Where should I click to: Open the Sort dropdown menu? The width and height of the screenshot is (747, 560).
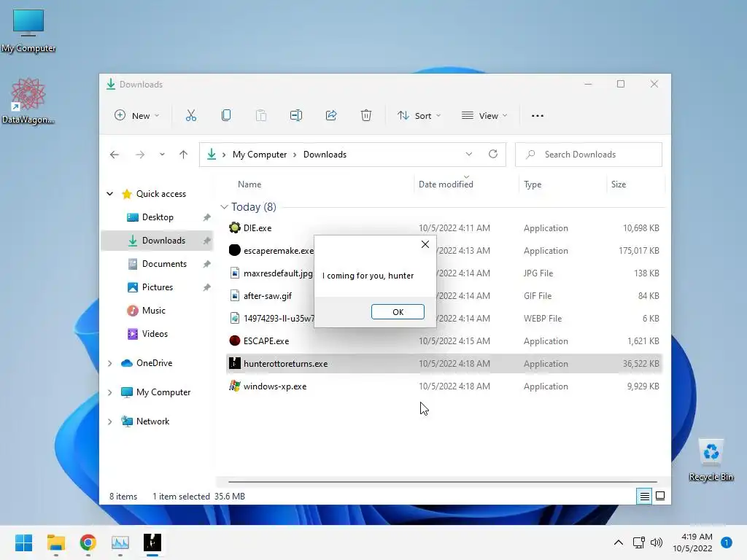pos(419,116)
